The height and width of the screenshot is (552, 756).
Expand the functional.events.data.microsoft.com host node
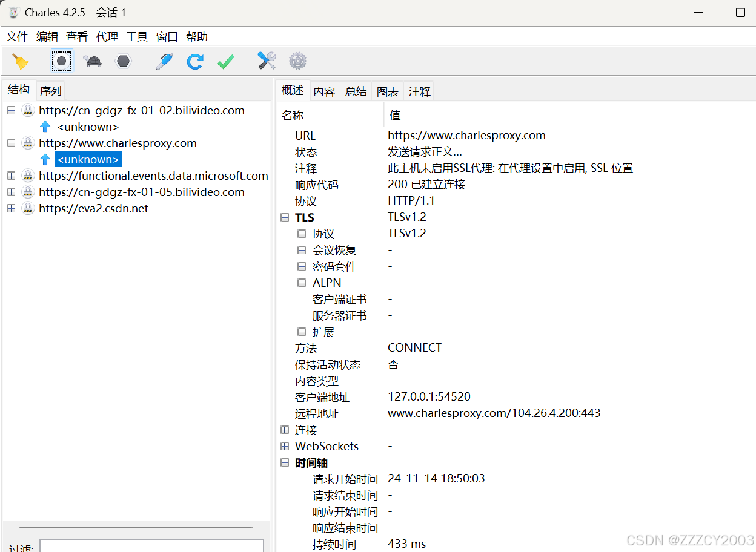point(11,176)
